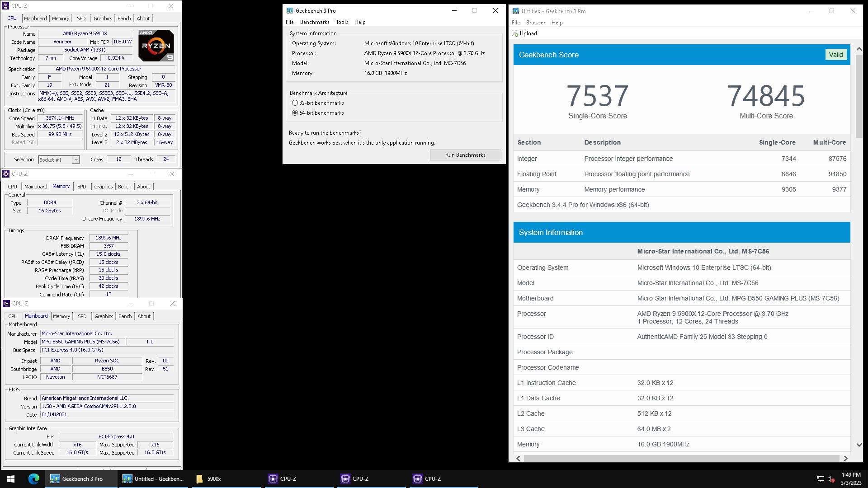Click the AMD Ryzen 9 logo in CPU-Z
Viewport: 868px width, 488px height.
point(156,46)
